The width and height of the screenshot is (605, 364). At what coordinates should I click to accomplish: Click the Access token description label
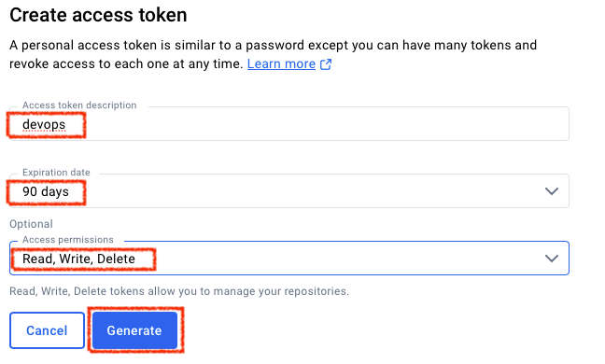pos(79,105)
